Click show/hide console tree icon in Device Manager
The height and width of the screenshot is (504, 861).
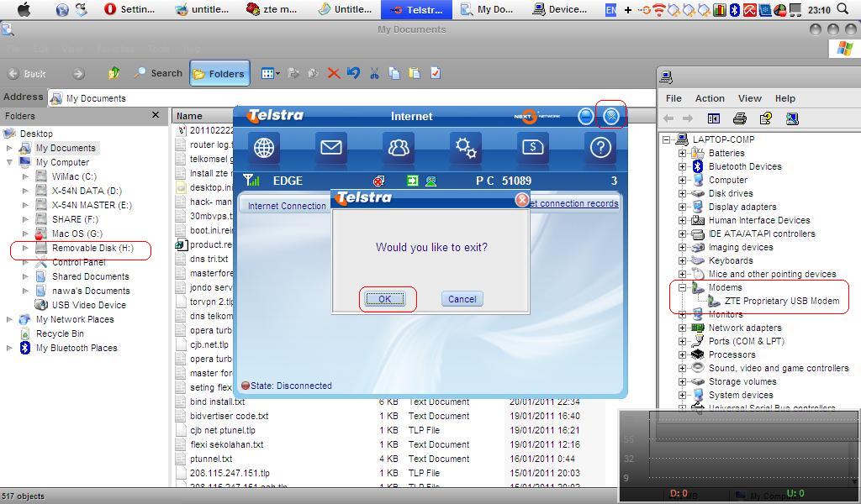[x=713, y=118]
